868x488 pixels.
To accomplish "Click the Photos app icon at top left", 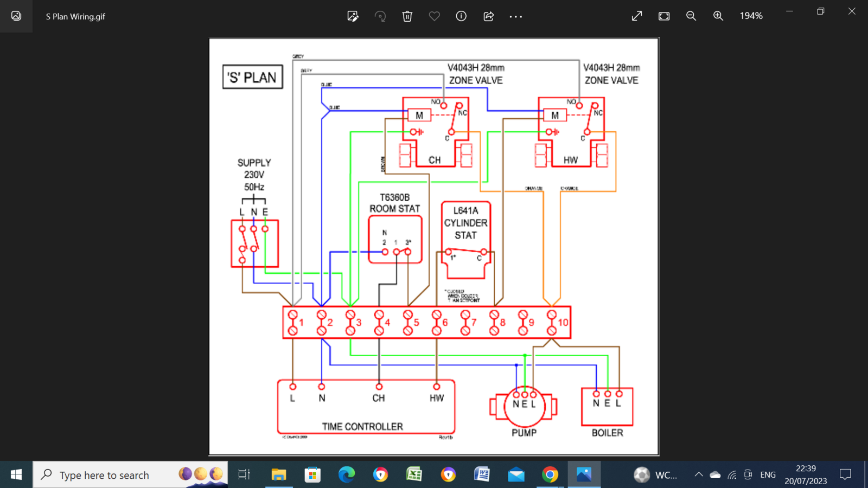I will 16,16.
